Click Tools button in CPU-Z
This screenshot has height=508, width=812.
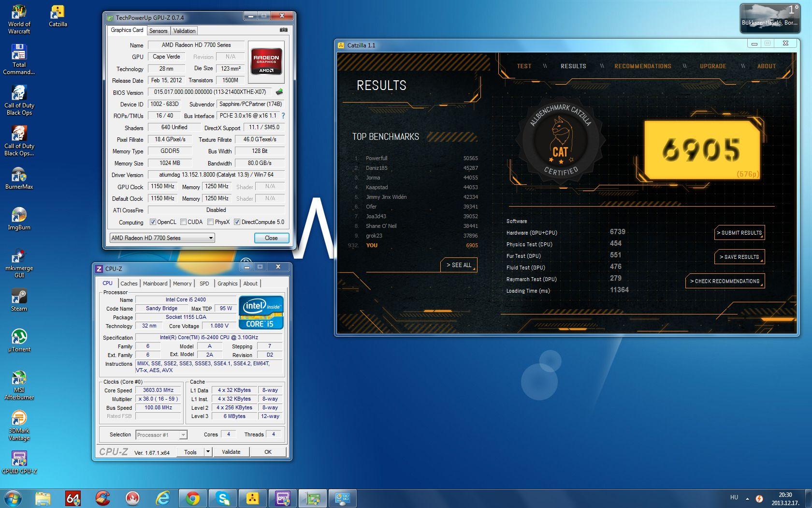[190, 452]
